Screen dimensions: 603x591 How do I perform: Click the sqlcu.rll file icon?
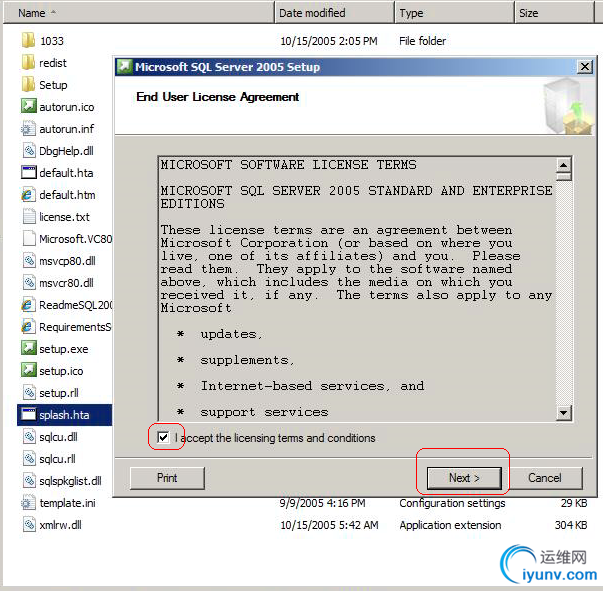(x=28, y=459)
